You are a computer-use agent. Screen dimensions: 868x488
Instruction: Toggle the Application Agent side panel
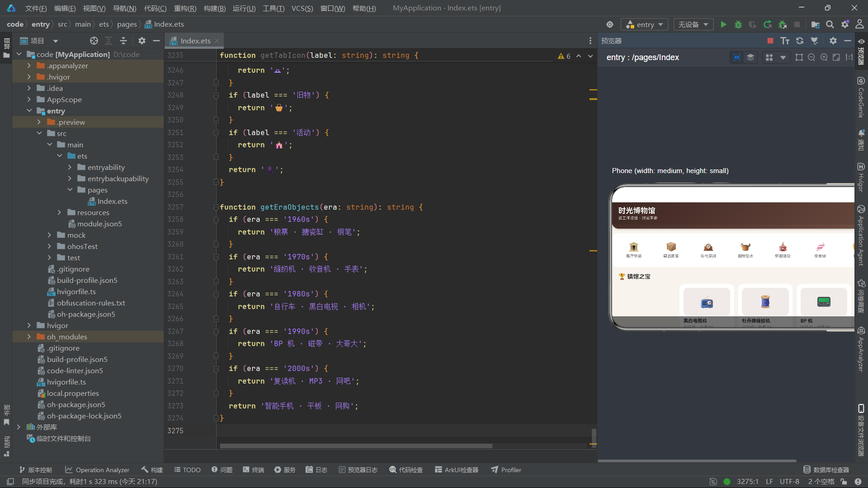(x=861, y=235)
